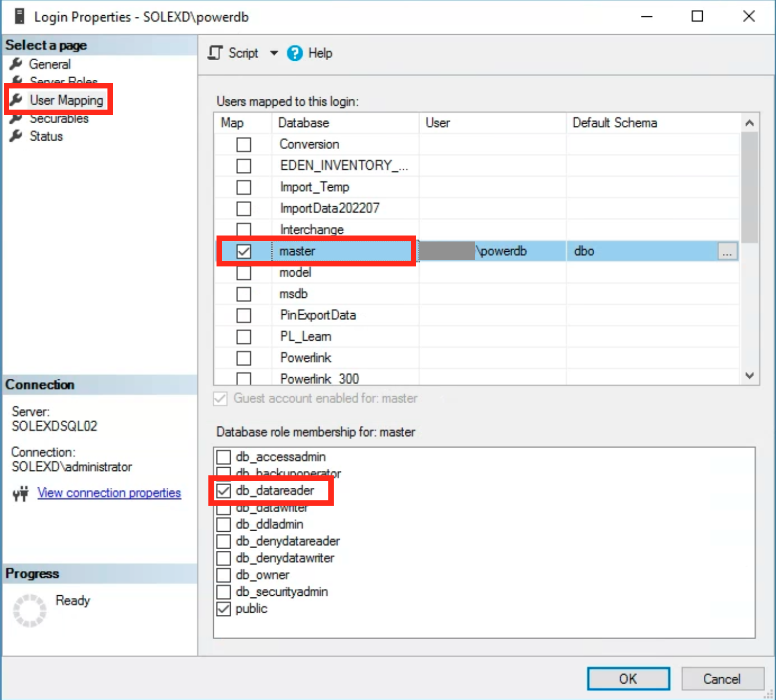This screenshot has width=776, height=700.
Task: Uncheck the public role checkbox
Action: pos(224,609)
